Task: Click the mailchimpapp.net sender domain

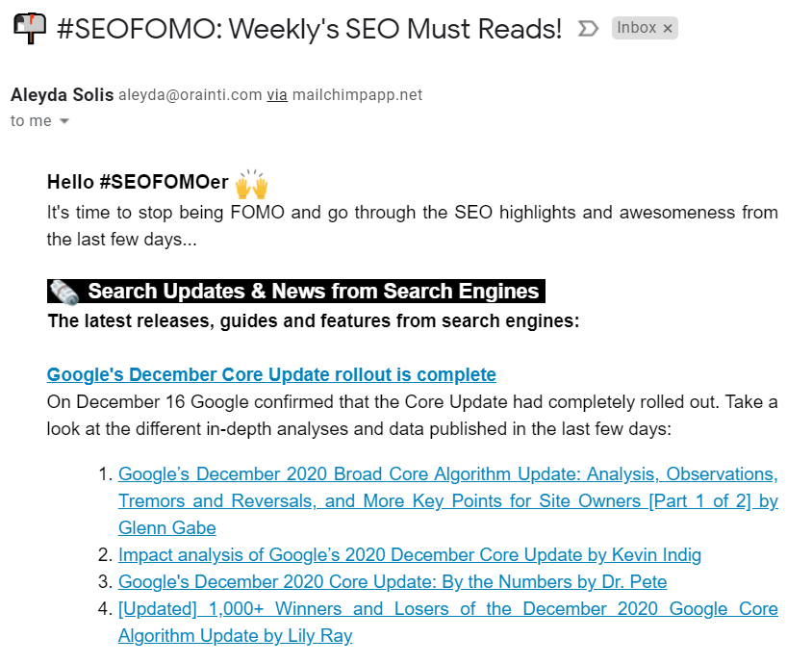Action: tap(357, 95)
